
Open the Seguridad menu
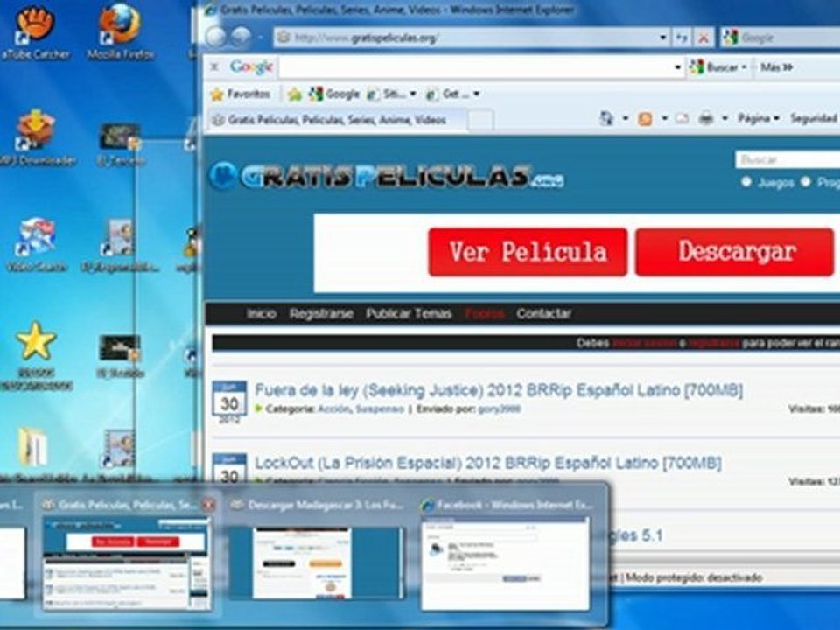813,118
